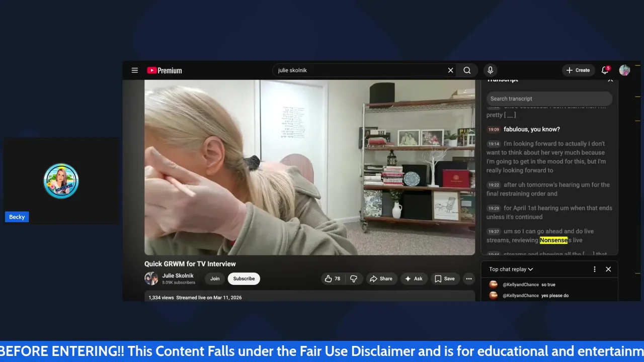644x362 pixels.
Task: Click the magnifier search button
Action: tap(467, 70)
